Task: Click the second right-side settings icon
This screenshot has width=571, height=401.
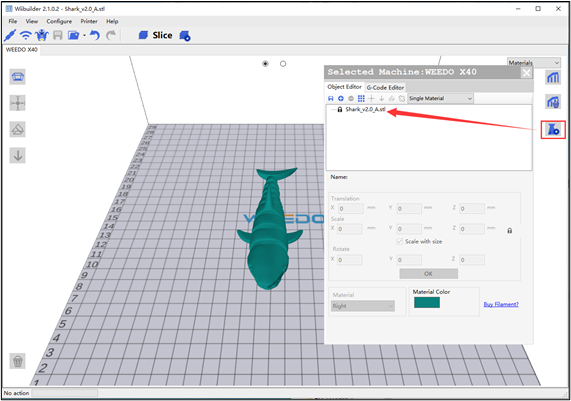Action: click(553, 102)
